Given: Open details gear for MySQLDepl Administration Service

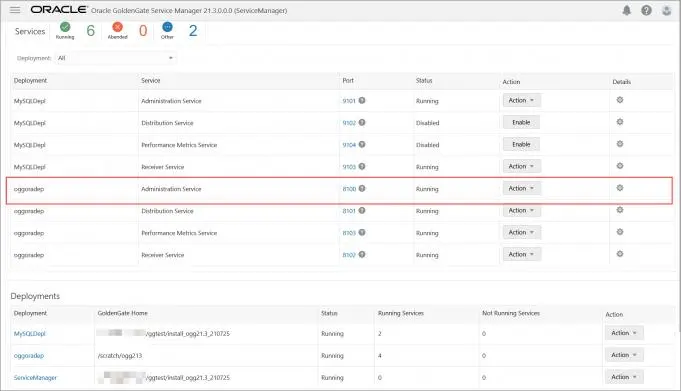Looking at the screenshot, I should [620, 100].
